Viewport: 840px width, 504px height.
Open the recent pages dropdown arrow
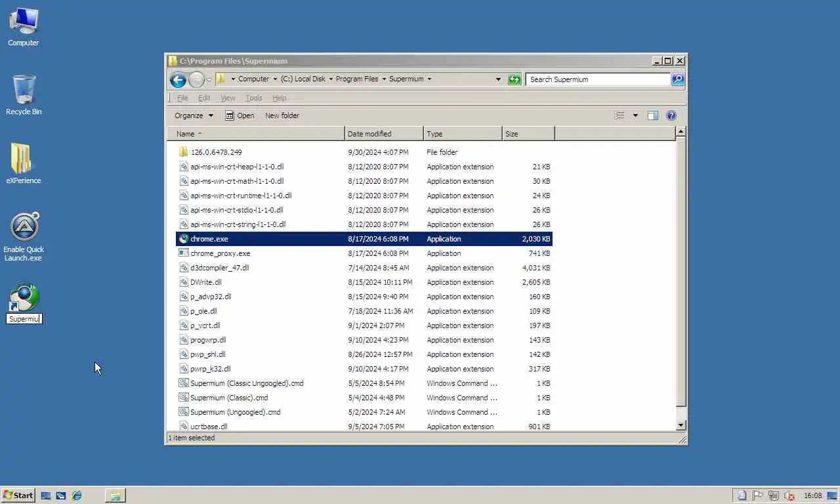click(x=209, y=79)
